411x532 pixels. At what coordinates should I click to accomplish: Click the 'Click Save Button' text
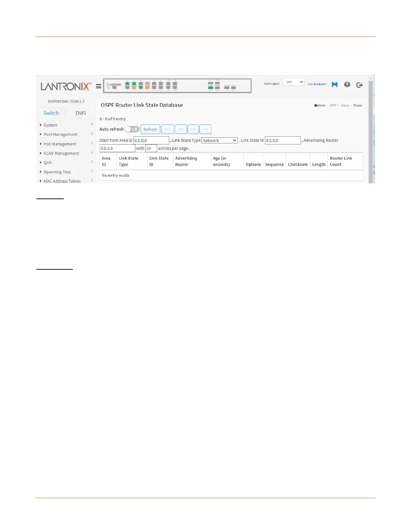click(x=317, y=84)
